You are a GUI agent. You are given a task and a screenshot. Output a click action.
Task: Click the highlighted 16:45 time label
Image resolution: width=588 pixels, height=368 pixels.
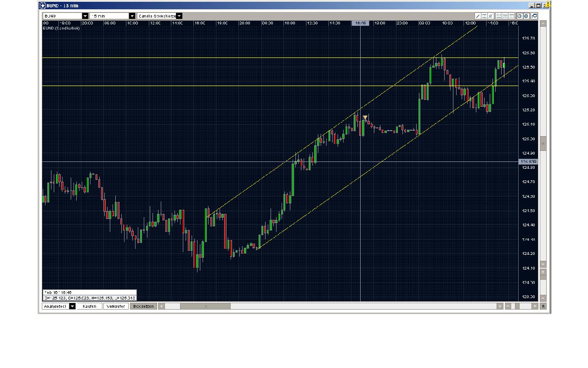[360, 23]
